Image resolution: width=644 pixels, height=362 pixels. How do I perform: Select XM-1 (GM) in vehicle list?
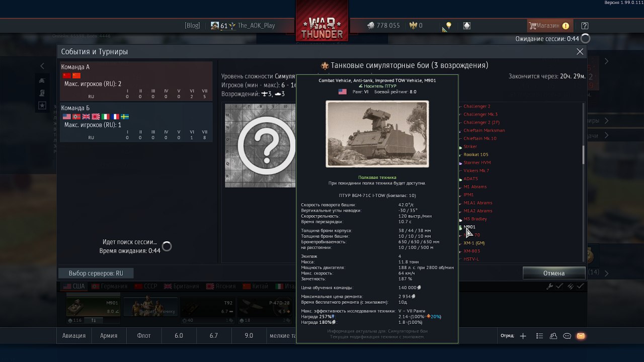point(474,243)
